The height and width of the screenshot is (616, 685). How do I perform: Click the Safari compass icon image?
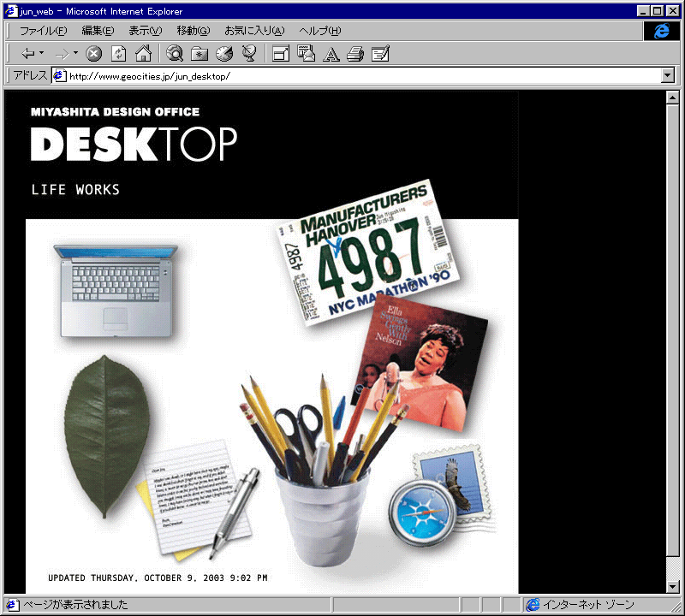point(422,513)
